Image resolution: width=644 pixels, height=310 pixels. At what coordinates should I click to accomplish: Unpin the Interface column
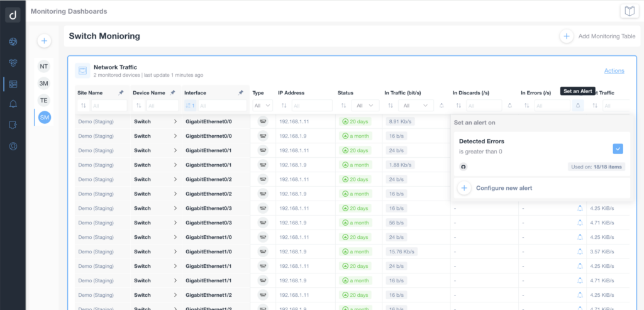pyautogui.click(x=241, y=93)
